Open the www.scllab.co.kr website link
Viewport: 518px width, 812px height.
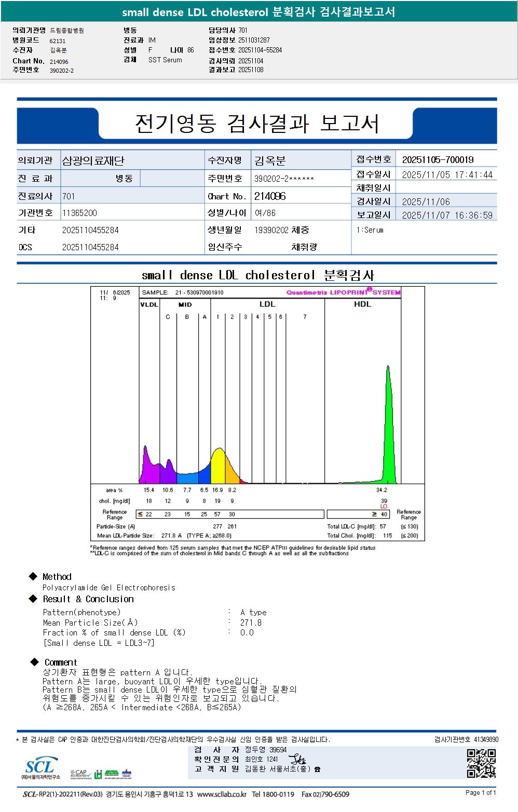(222, 794)
